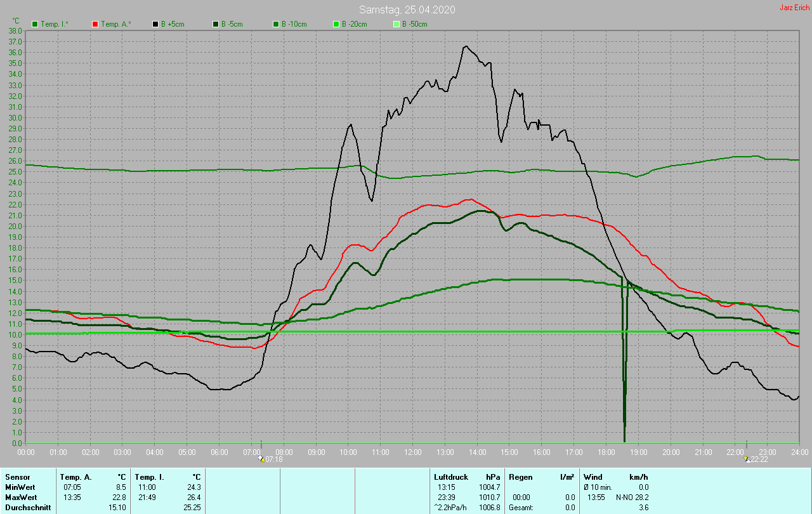The height and width of the screenshot is (514, 812).
Task: Click the red Temp. A.* legend swatch
Action: [x=96, y=24]
